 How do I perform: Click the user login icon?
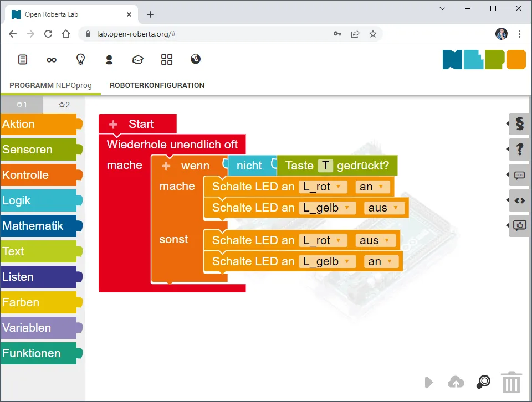[108, 59]
